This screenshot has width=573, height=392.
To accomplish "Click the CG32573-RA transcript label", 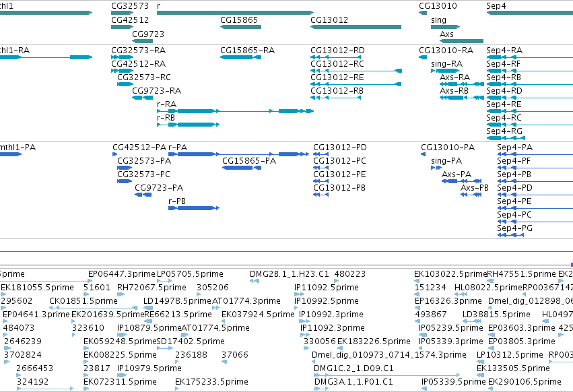I will [139, 51].
